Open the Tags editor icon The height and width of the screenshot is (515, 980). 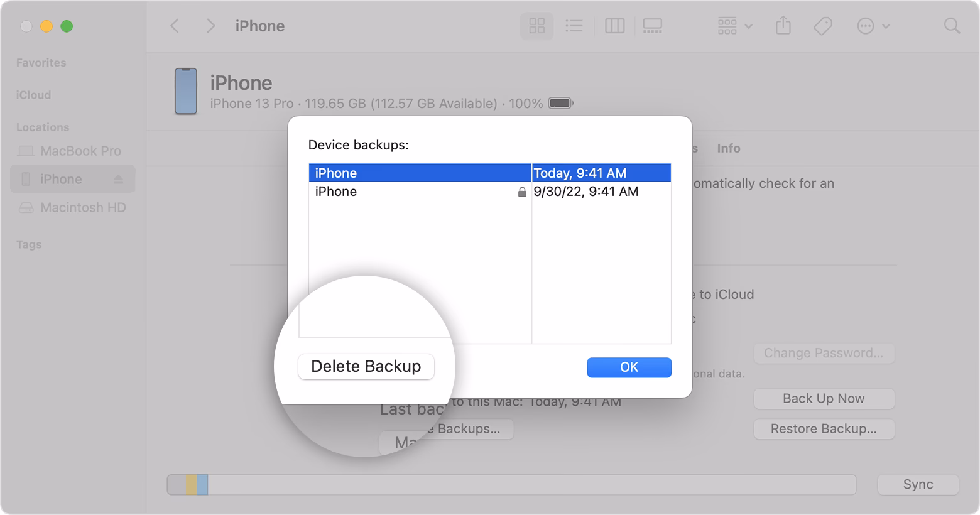(823, 26)
